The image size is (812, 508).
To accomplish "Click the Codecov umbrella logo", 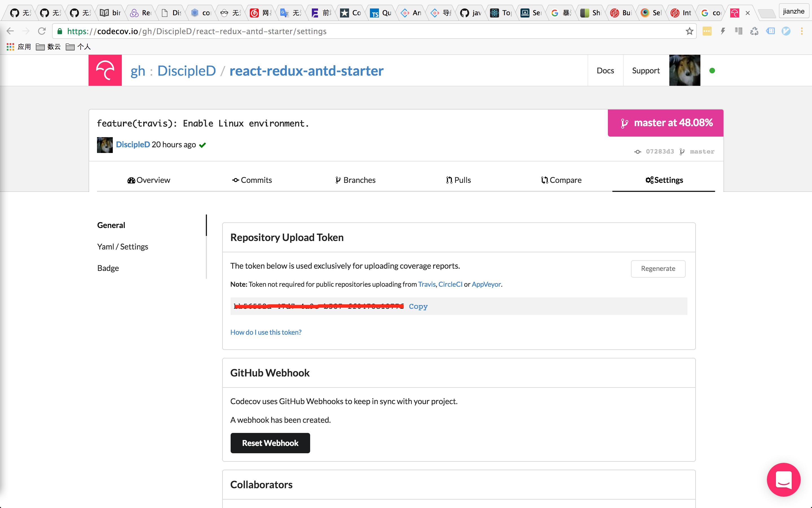I will click(105, 70).
